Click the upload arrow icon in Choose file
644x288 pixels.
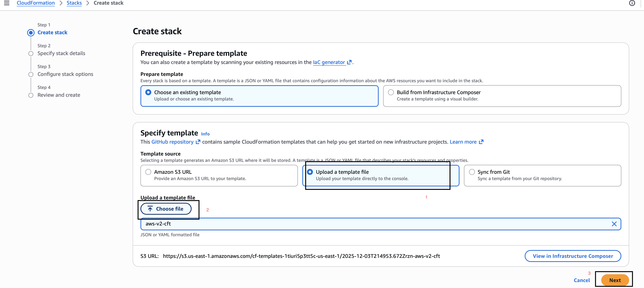(150, 208)
